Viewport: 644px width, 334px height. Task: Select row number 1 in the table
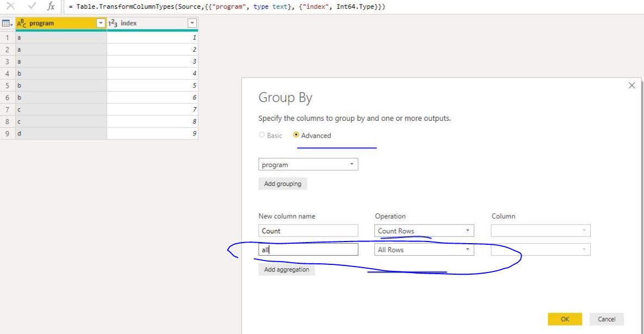pyautogui.click(x=8, y=38)
